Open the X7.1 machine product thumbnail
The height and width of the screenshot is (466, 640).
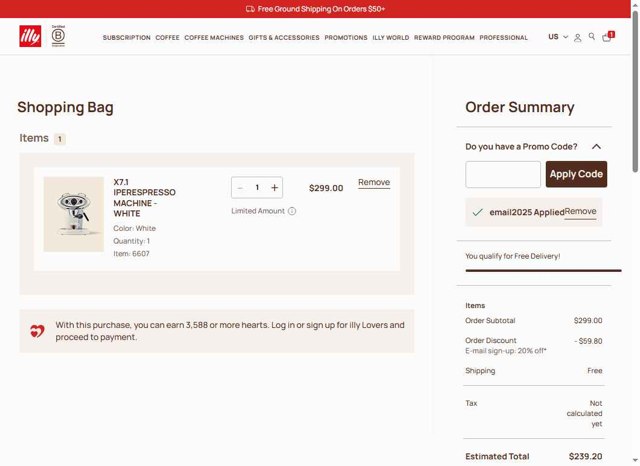tap(74, 214)
